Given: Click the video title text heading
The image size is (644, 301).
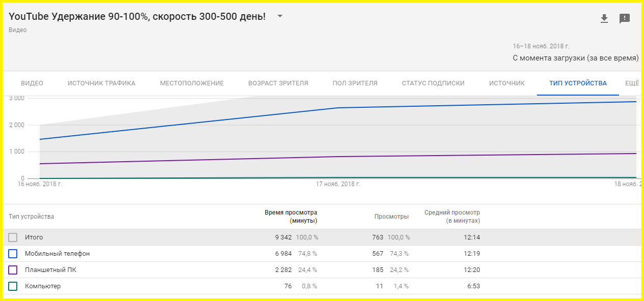Looking at the screenshot, I should (x=137, y=17).
